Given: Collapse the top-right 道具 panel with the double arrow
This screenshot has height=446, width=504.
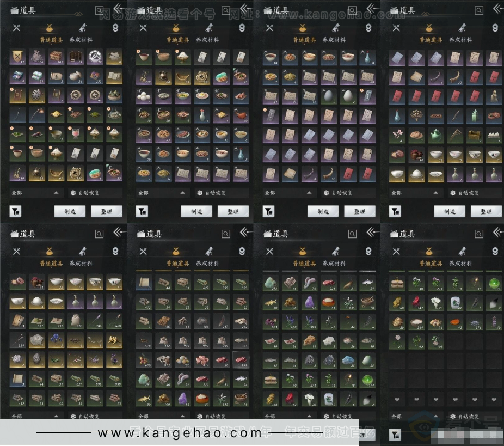Looking at the screenshot, I should click(497, 8).
